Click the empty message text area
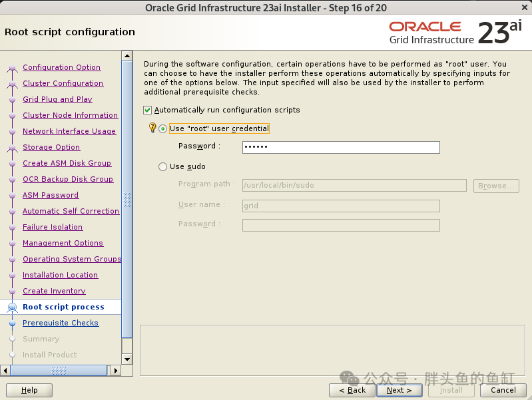The height and width of the screenshot is (400, 532). (x=332, y=351)
